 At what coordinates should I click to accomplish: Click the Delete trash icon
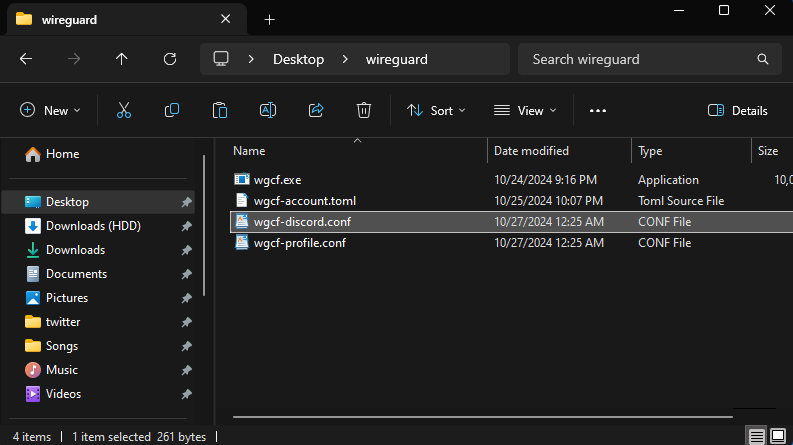pos(364,111)
